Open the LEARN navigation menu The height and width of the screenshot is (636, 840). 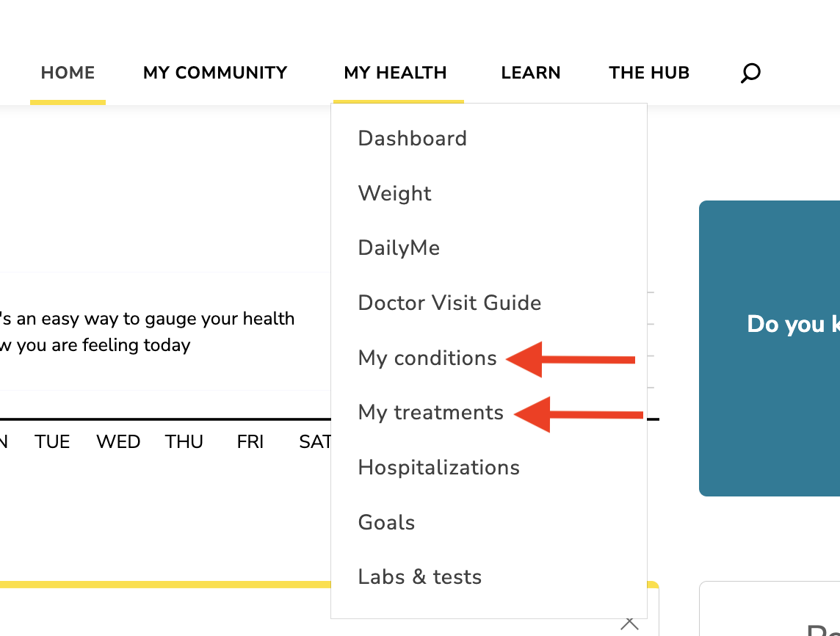pos(531,73)
